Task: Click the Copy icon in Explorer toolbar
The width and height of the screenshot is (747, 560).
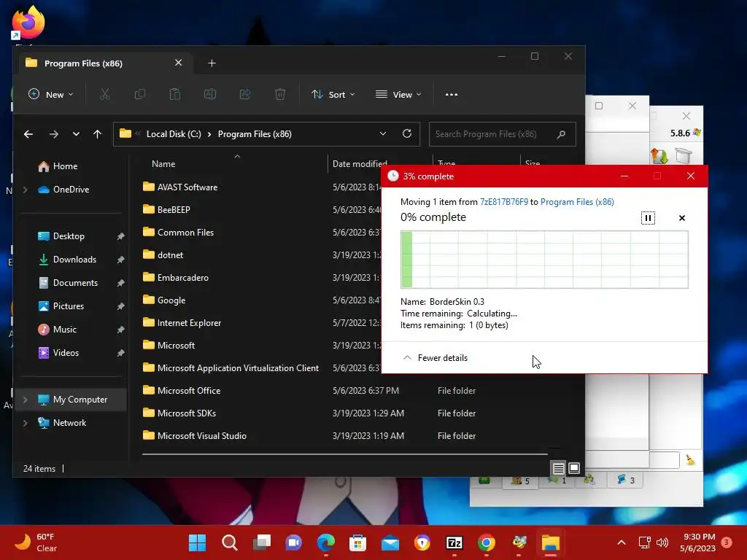Action: (139, 94)
